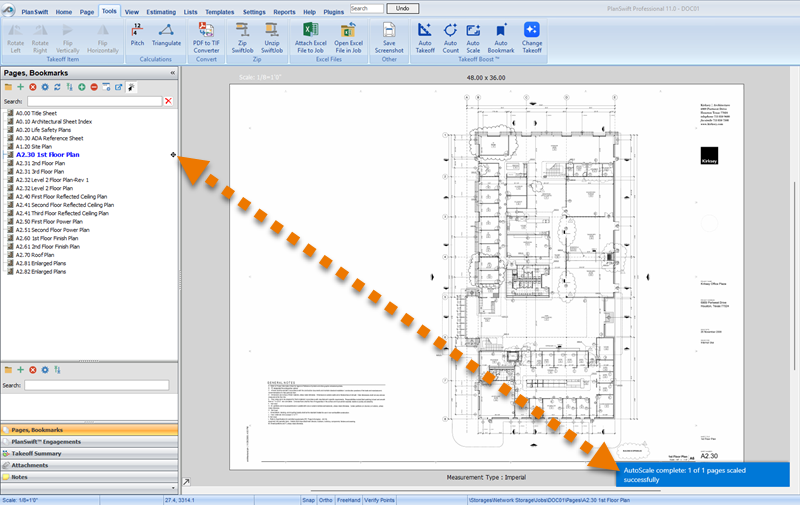
Task: Click the calendar-style icon in Pages toolbar
Action: click(106, 87)
